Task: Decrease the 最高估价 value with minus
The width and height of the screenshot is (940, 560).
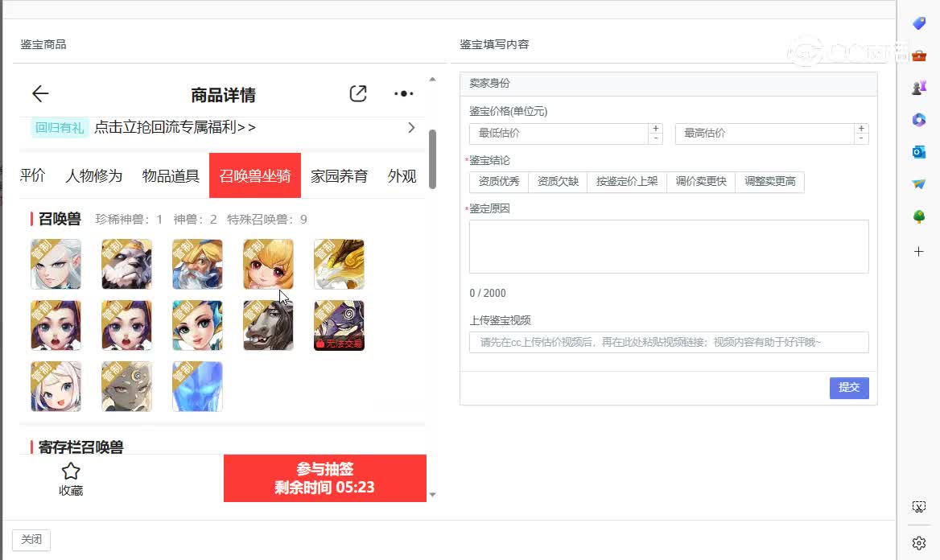Action: coord(861,138)
